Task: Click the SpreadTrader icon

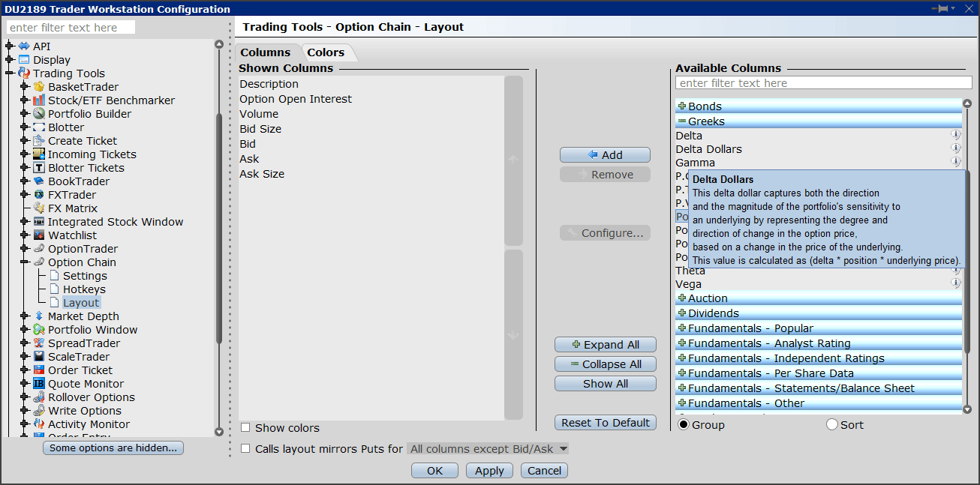Action: [x=39, y=343]
